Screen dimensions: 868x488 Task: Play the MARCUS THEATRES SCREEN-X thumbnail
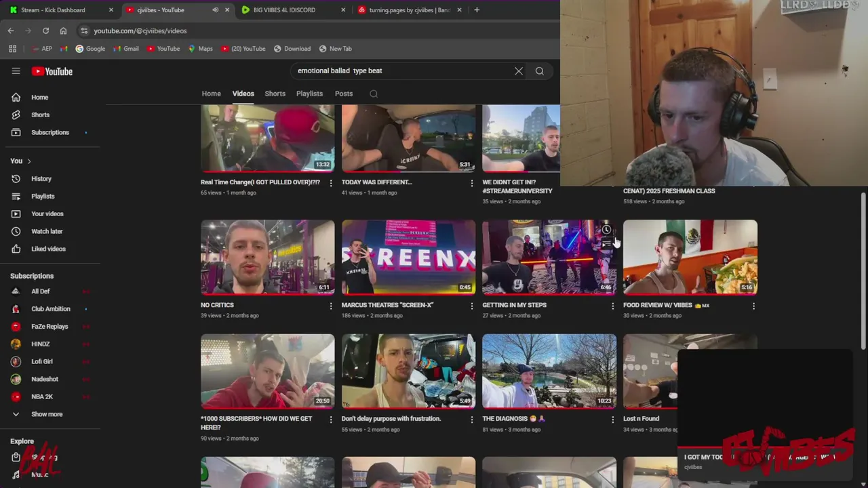(x=408, y=257)
